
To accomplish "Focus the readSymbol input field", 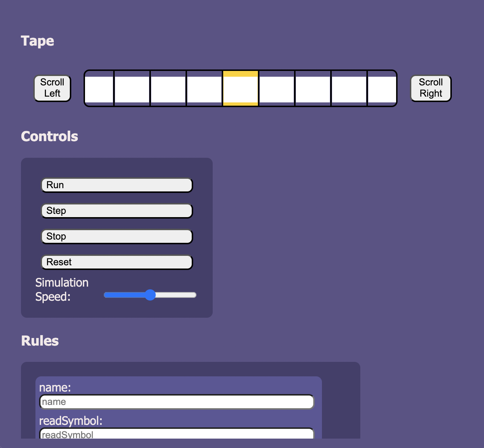I will (x=177, y=434).
